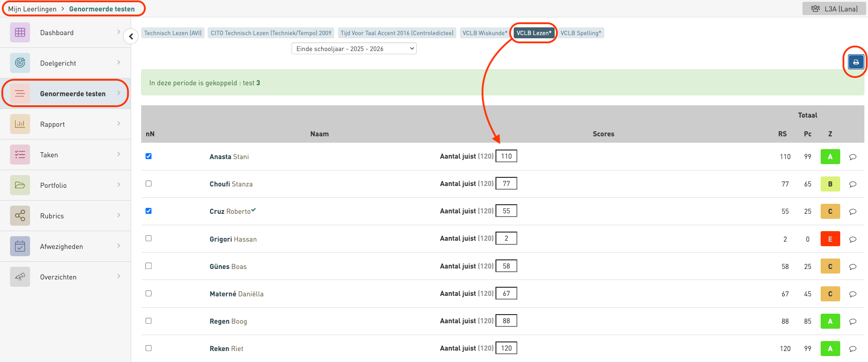Expand the Rubrics menu chevron
This screenshot has height=362, width=868.
[119, 215]
